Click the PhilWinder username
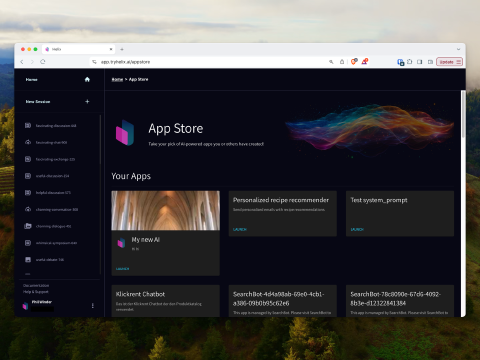The width and height of the screenshot is (480, 360). point(42,302)
